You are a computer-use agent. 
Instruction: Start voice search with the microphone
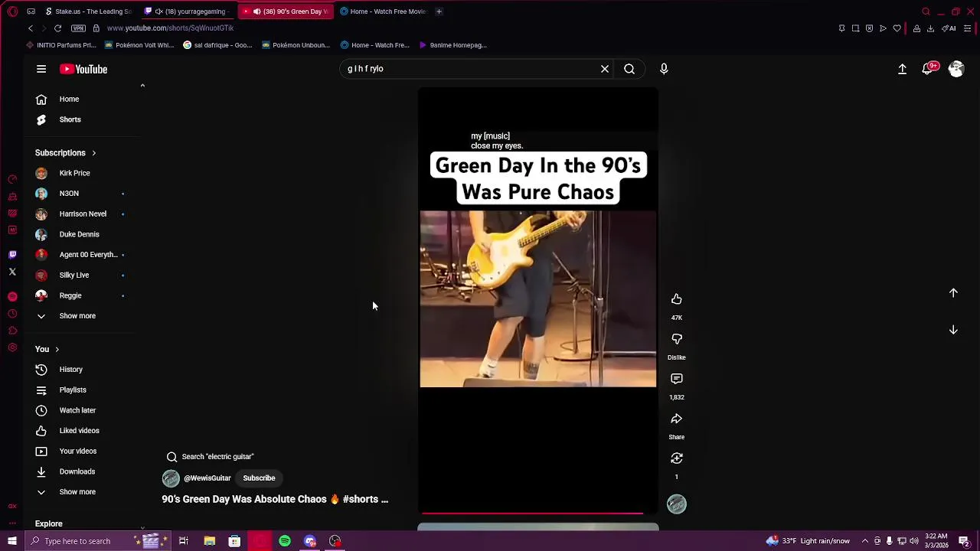(664, 69)
